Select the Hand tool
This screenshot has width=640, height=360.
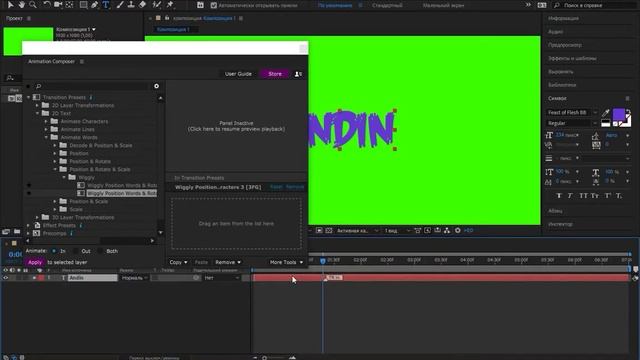point(21,5)
